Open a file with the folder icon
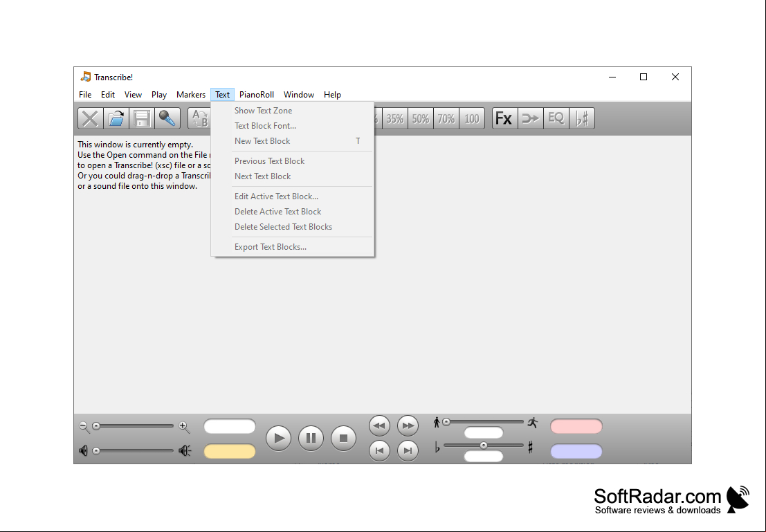Viewport: 766px width, 532px height. [x=116, y=119]
